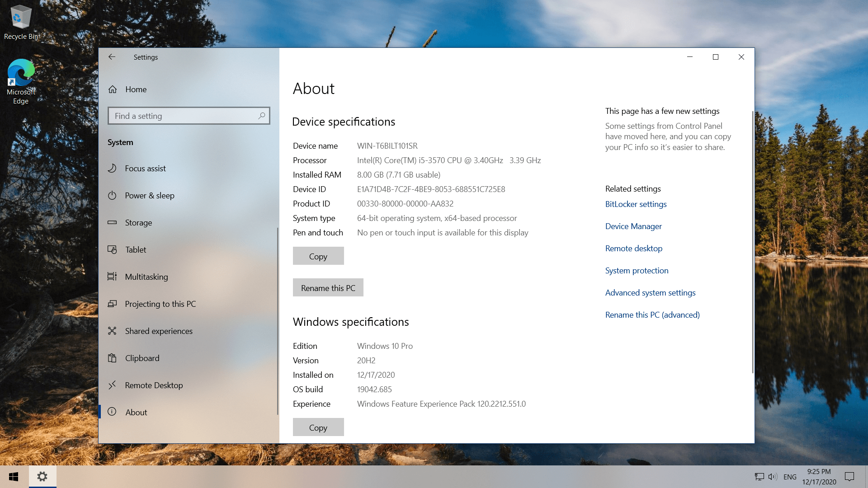Open the Multitasking icon entry
Viewport: 868px width, 488px height.
pos(112,277)
